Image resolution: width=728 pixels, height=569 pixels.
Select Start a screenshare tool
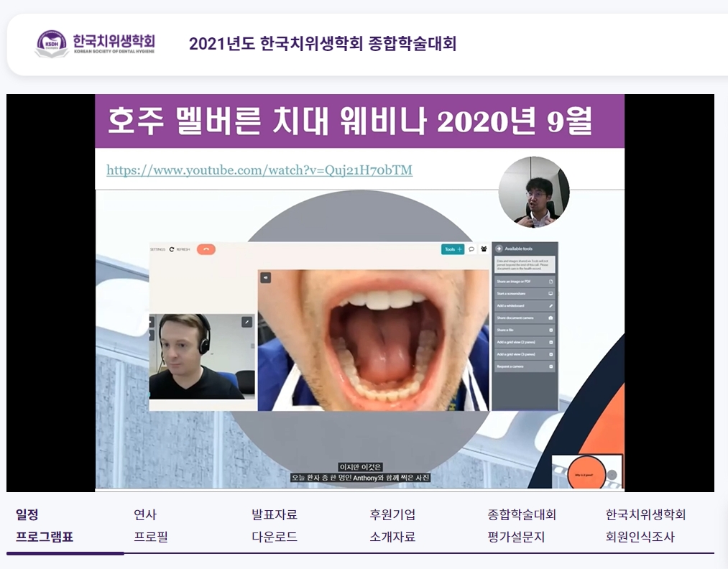pos(525,294)
